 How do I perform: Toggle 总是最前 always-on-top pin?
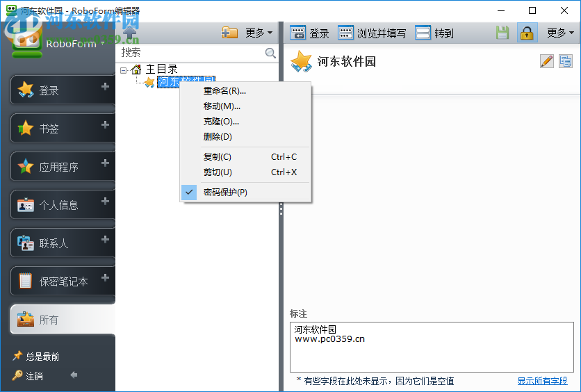pyautogui.click(x=35, y=357)
